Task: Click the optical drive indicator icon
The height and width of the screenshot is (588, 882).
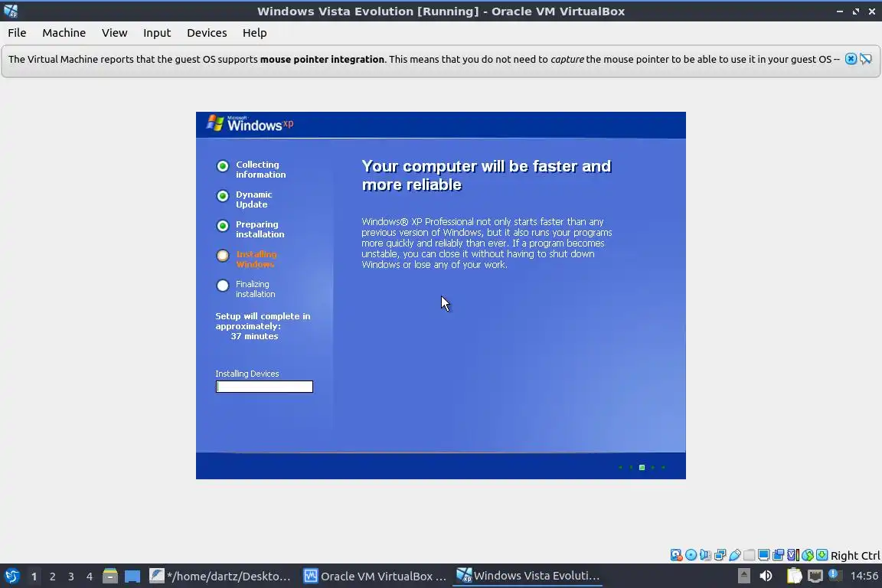Action: pyautogui.click(x=691, y=555)
